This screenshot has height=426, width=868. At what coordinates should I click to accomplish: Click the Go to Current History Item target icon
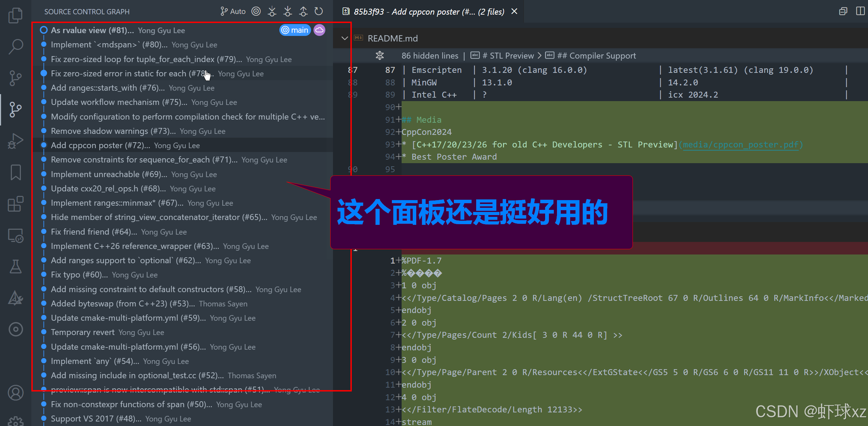[256, 12]
